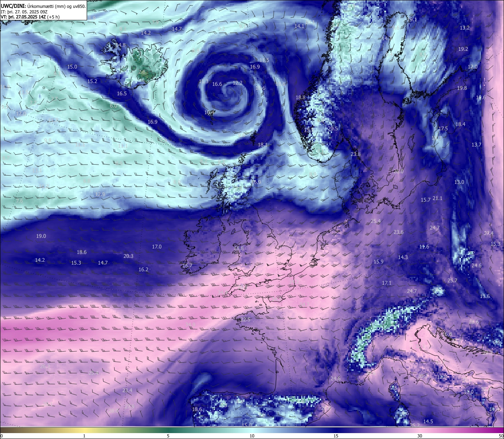The height and width of the screenshot is (439, 504).
Task: Click the 21.1 value over Poland
Action: tap(437, 198)
